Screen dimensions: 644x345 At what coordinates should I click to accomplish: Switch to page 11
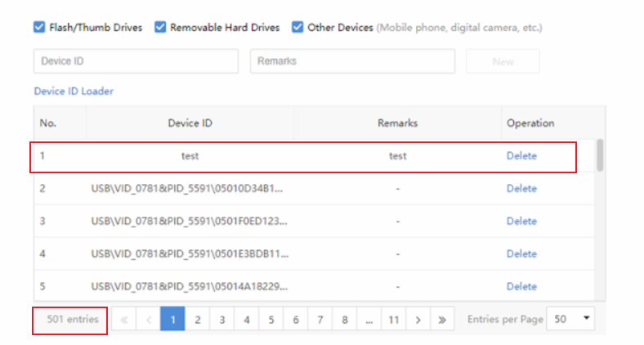tap(393, 320)
